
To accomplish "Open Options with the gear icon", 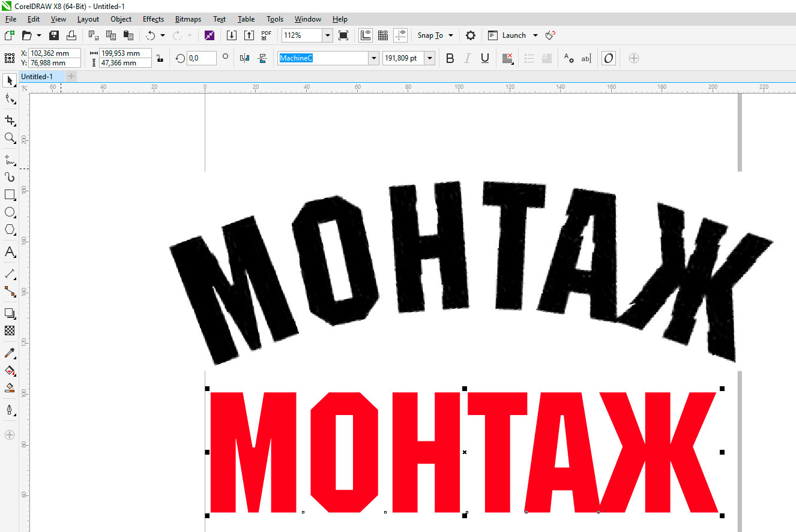I will [471, 35].
